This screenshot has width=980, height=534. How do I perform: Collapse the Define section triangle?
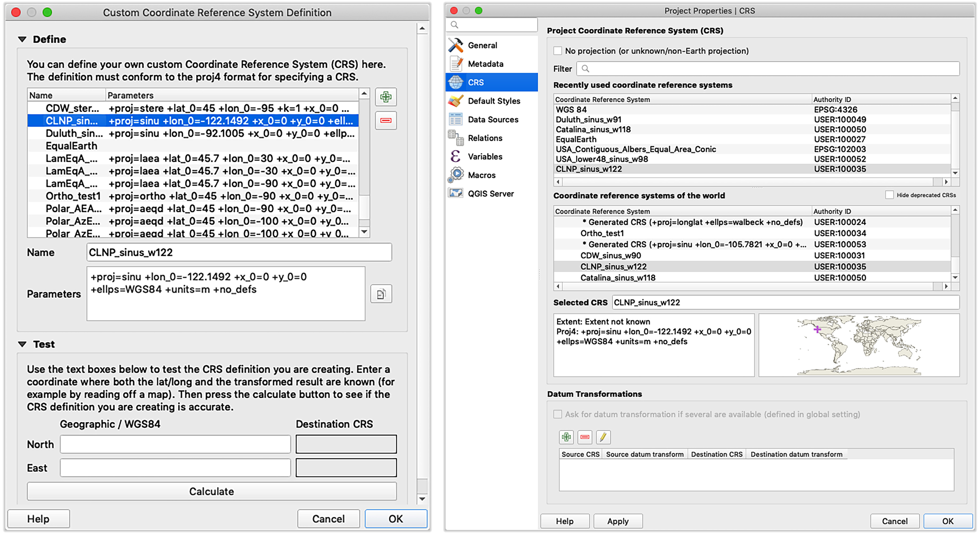[22, 39]
